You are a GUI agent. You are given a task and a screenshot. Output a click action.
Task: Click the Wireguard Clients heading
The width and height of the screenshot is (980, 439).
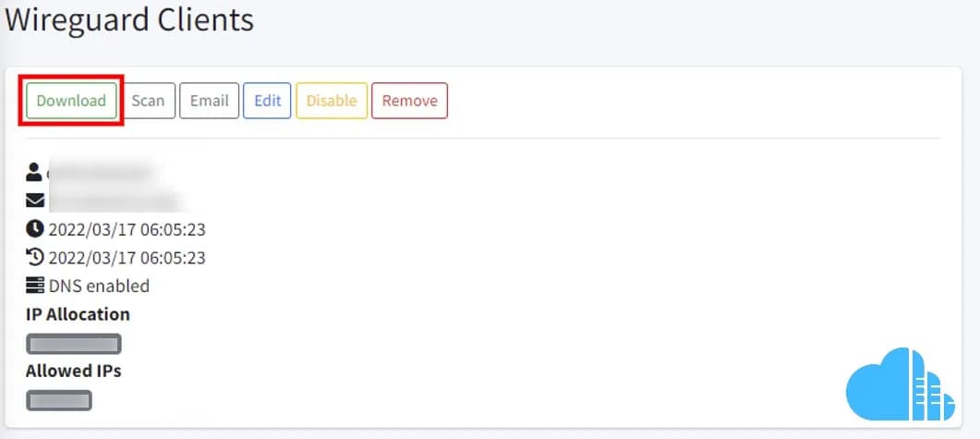129,20
